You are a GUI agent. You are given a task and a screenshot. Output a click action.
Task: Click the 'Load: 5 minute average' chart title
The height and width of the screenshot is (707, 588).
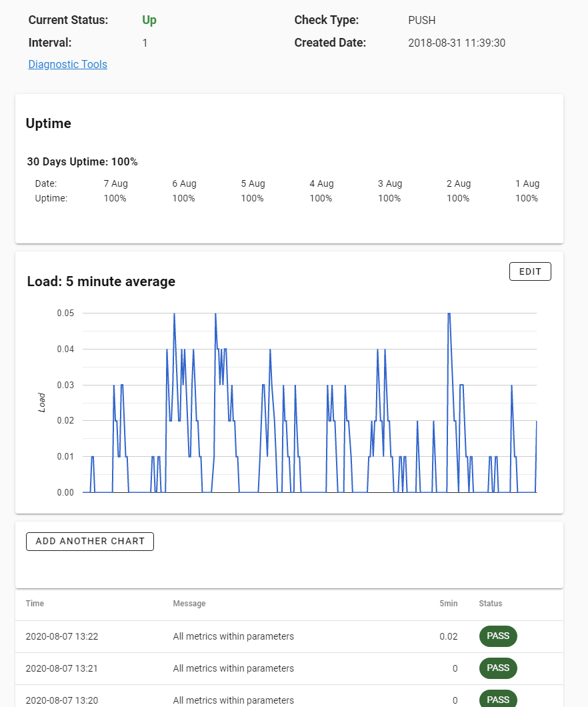pyautogui.click(x=101, y=281)
